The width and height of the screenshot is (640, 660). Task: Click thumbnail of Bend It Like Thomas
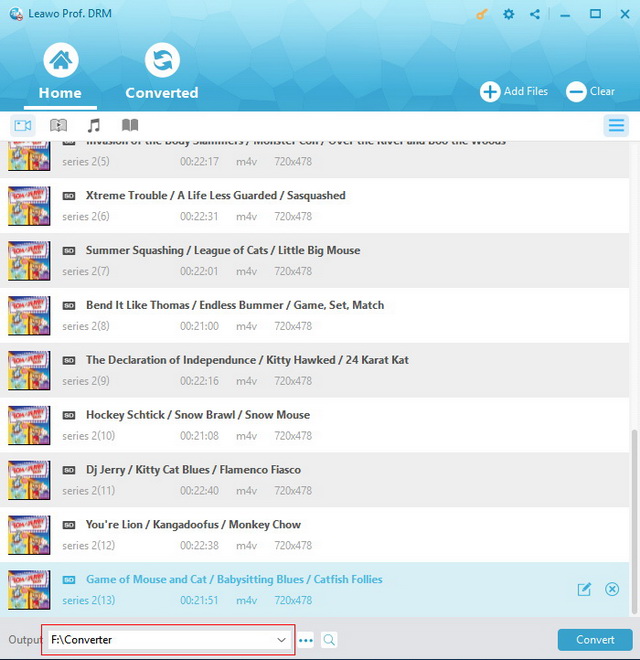(29, 316)
